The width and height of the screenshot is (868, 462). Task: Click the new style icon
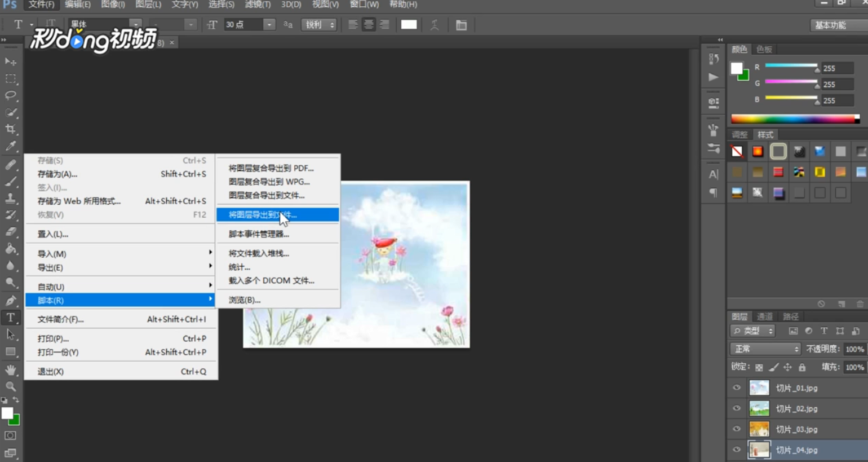pyautogui.click(x=842, y=304)
